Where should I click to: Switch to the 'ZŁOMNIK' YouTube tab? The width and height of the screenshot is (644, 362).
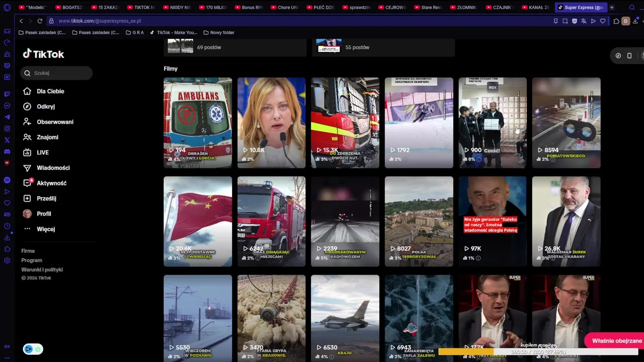click(463, 8)
